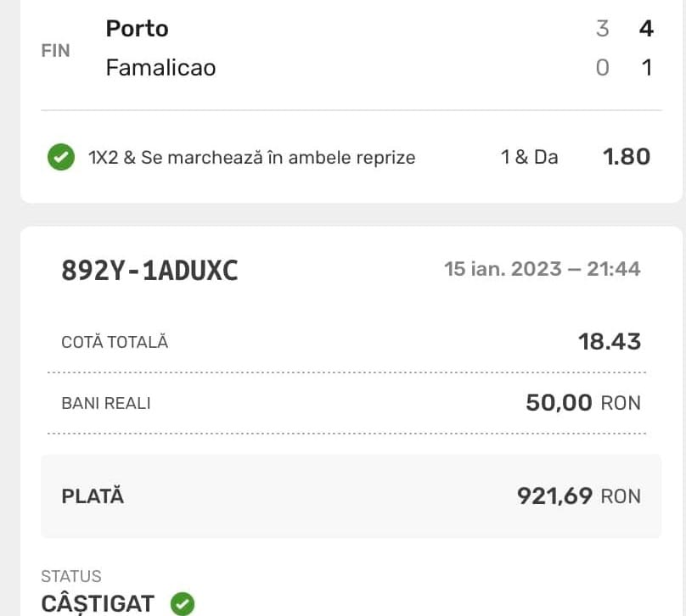686x616 pixels.
Task: Select the Porto team name
Action: point(137,29)
